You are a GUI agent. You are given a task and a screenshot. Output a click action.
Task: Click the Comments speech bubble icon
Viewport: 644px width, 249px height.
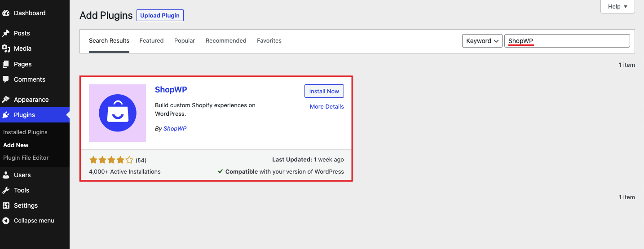tap(6, 79)
